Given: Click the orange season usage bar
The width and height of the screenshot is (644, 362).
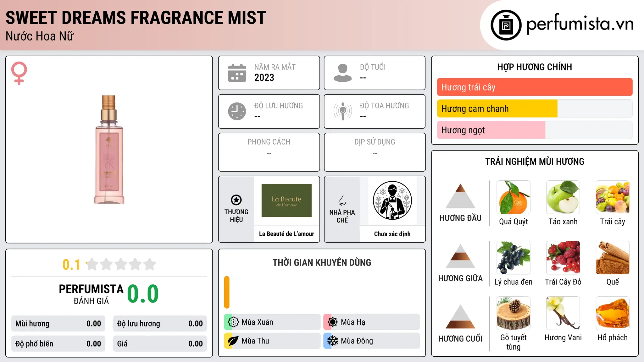Looking at the screenshot, I should coord(227,292).
